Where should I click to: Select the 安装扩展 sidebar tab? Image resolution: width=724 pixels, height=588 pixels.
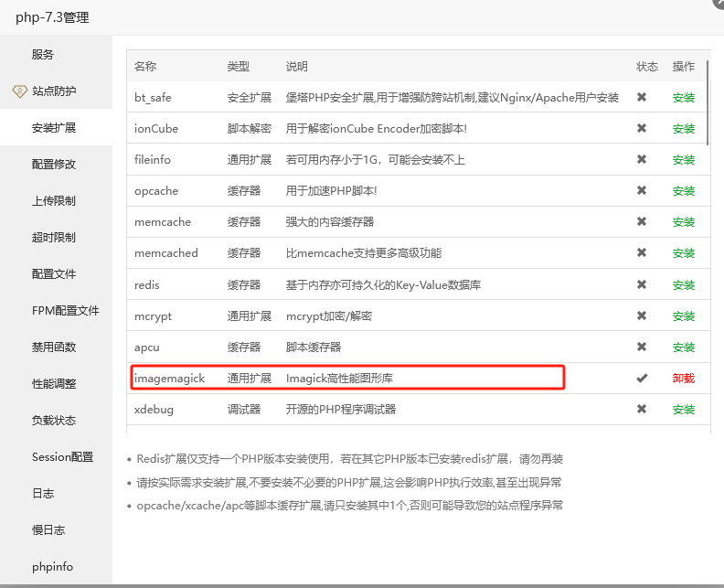point(54,127)
